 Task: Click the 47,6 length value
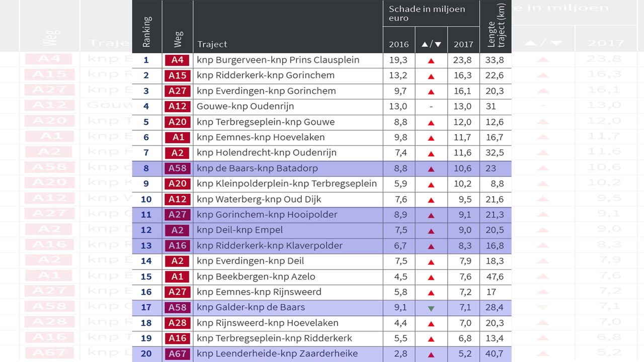(495, 277)
